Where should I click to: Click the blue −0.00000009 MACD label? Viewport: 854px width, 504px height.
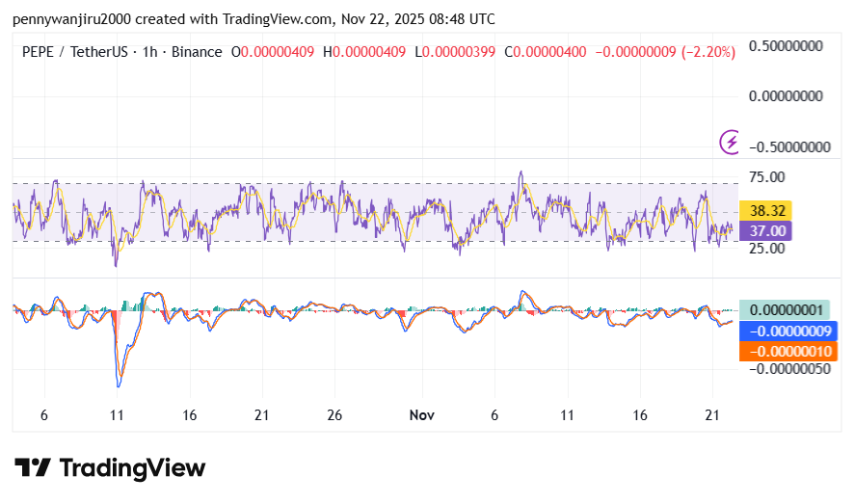[787, 331]
